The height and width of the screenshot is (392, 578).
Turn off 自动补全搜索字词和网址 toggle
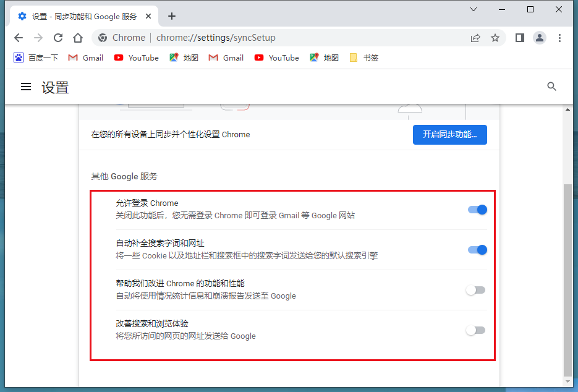coord(477,250)
